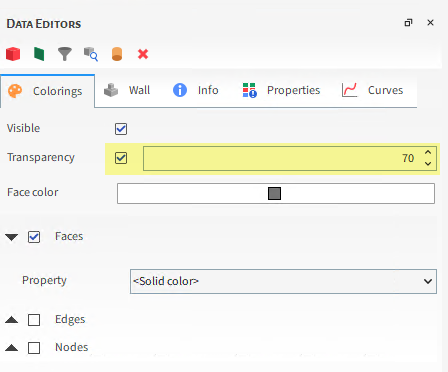Click the orange cylinder icon

[x=117, y=54]
